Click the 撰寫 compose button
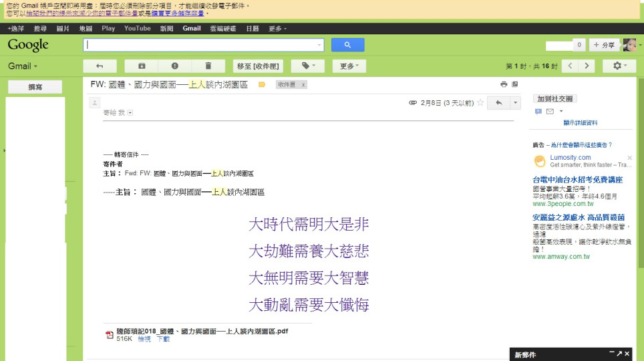This screenshot has height=361, width=644. point(35,87)
